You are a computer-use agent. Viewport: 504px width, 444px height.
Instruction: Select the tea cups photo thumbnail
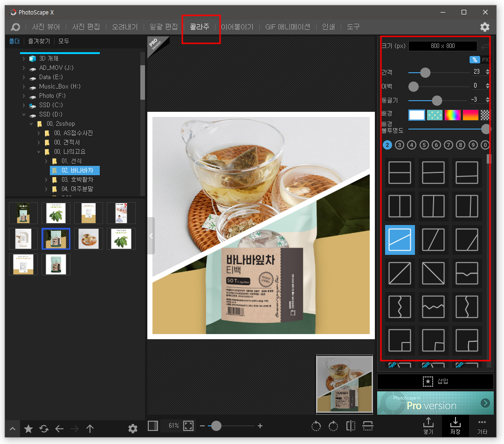pos(89,239)
